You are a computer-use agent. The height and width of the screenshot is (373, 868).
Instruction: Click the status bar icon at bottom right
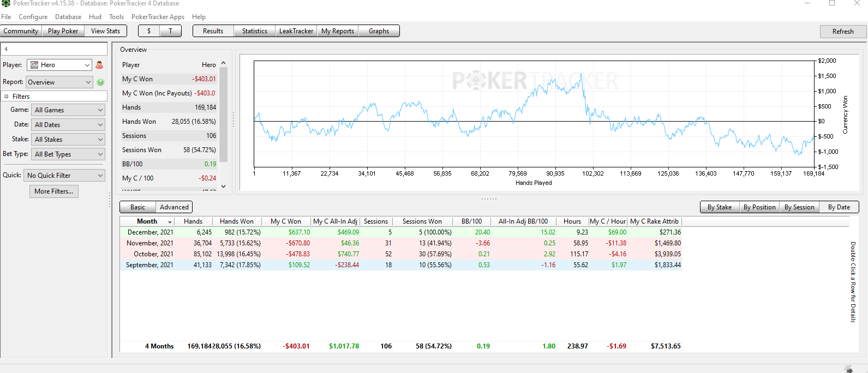pos(848,369)
